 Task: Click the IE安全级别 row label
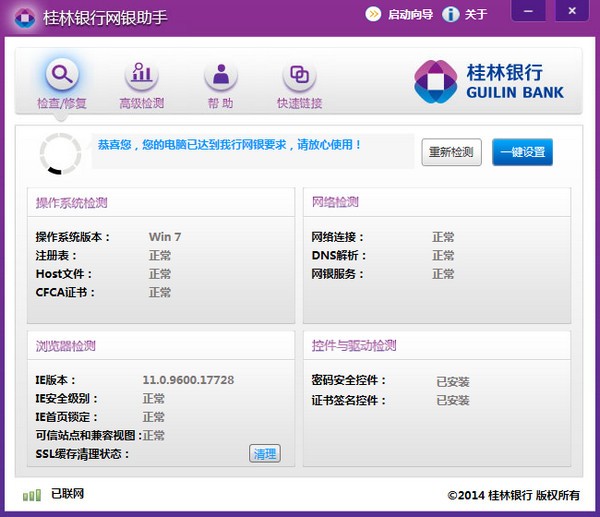(x=66, y=398)
